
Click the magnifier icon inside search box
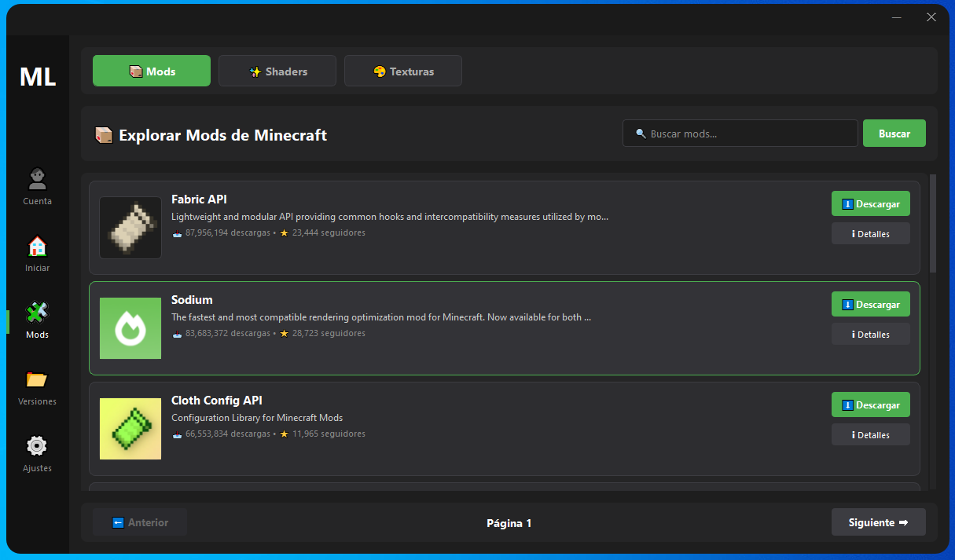pos(640,133)
